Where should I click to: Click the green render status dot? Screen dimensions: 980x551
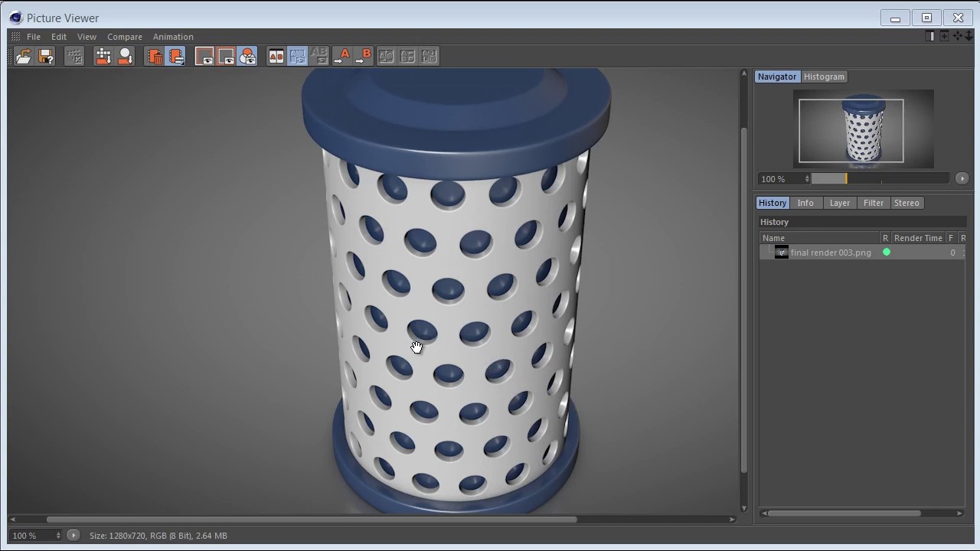pos(887,252)
